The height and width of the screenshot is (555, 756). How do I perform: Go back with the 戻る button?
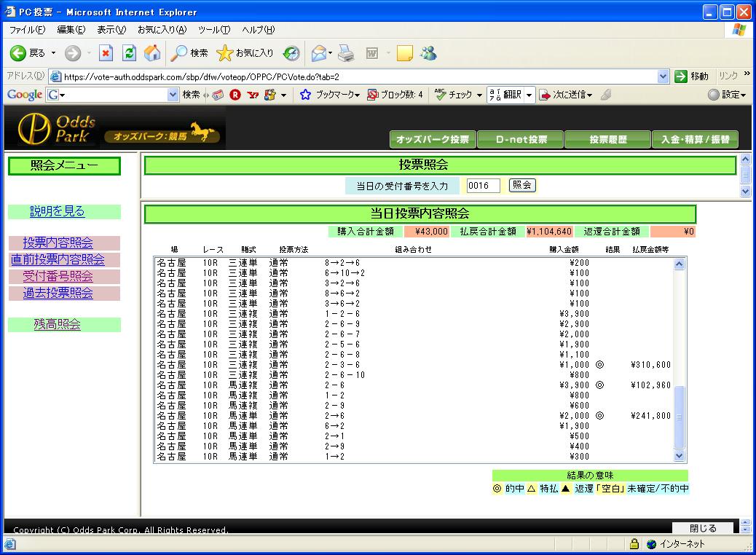(28, 53)
